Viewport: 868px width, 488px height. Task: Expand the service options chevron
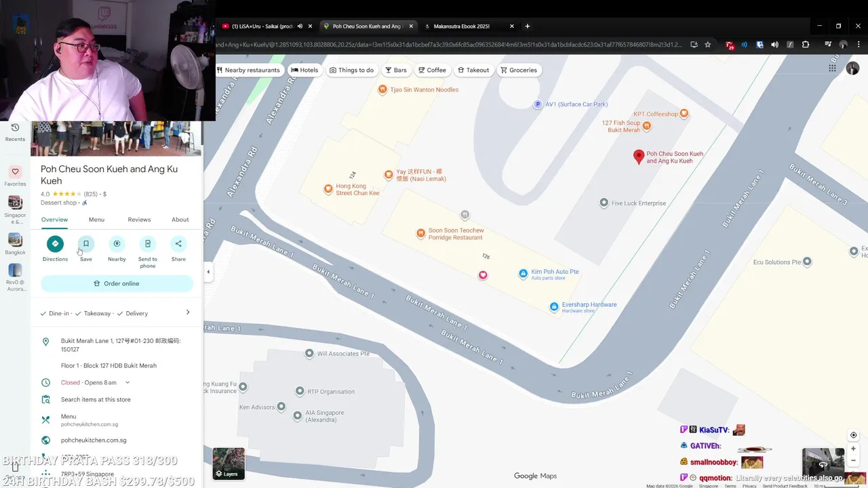188,312
